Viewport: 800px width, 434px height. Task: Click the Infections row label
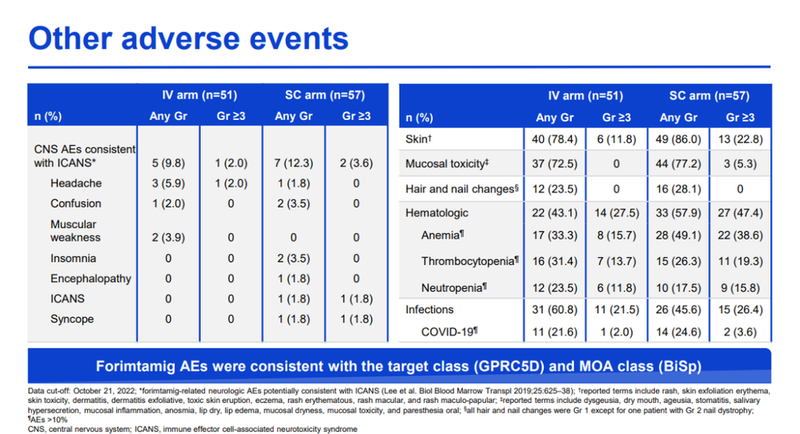click(x=432, y=309)
